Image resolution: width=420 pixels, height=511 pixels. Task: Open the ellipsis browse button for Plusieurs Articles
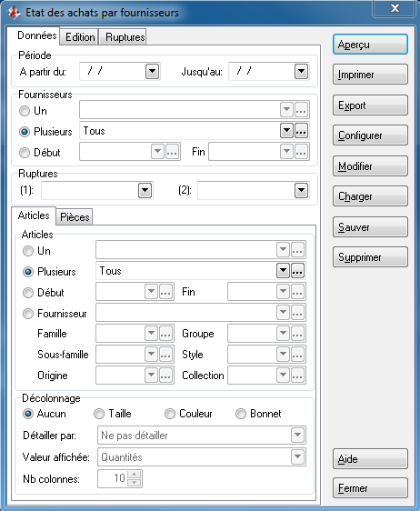[297, 271]
